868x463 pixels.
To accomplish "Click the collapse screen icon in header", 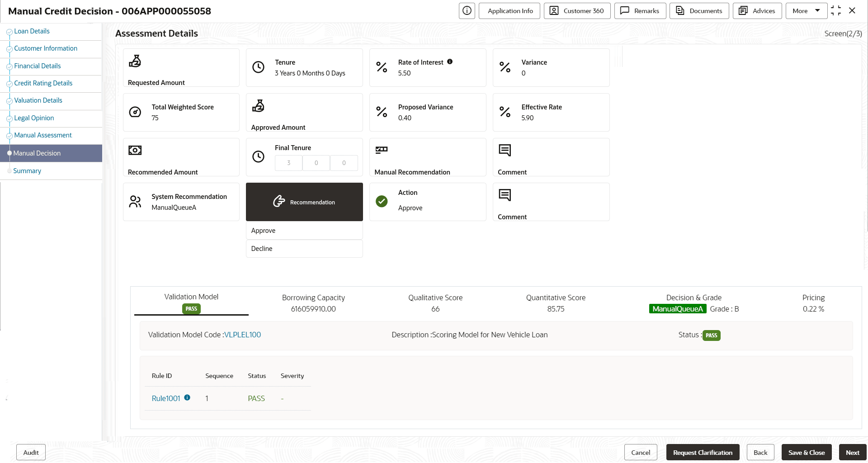I will pos(836,10).
